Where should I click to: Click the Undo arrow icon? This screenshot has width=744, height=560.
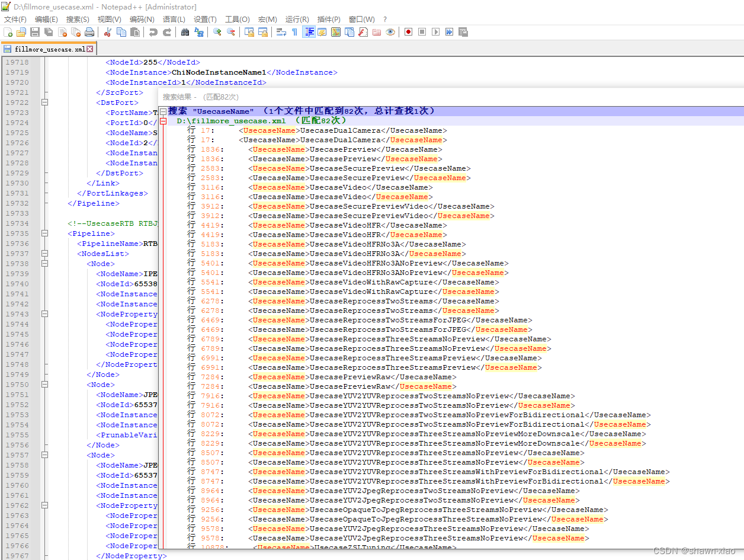click(153, 32)
